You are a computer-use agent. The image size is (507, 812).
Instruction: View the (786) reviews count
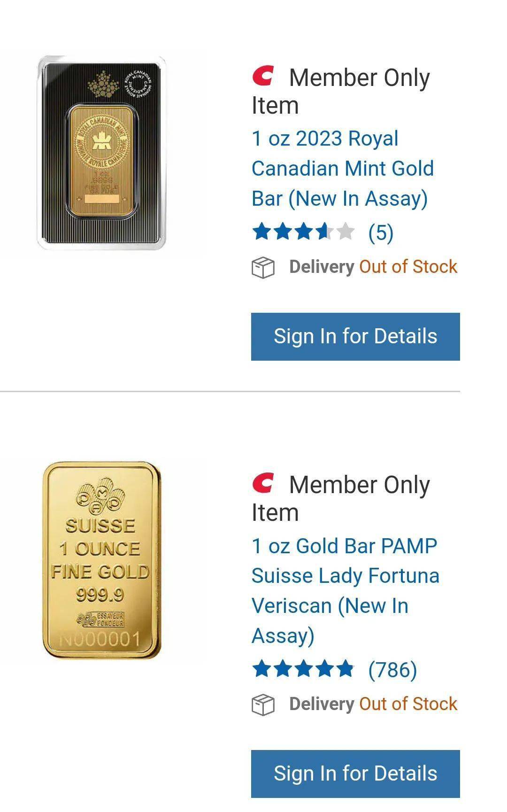coord(392,670)
